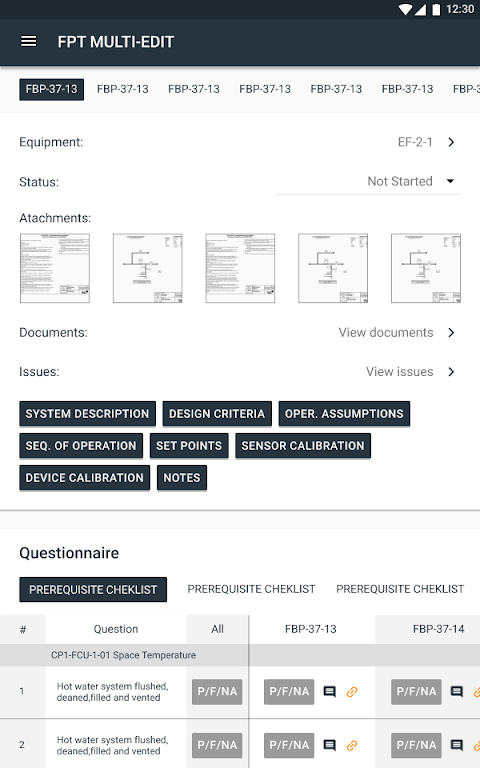Open comment icon for question 2 FBP-37-14
The image size is (480, 768).
(x=456, y=745)
